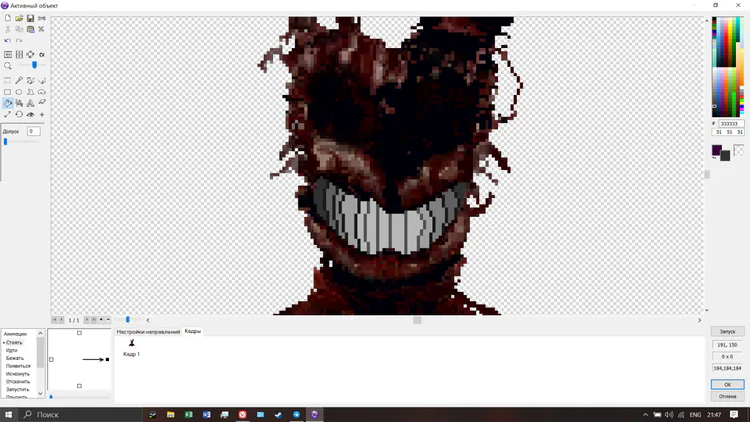Image resolution: width=750 pixels, height=422 pixels.
Task: Click the zoom level slider handle
Action: (x=34, y=65)
